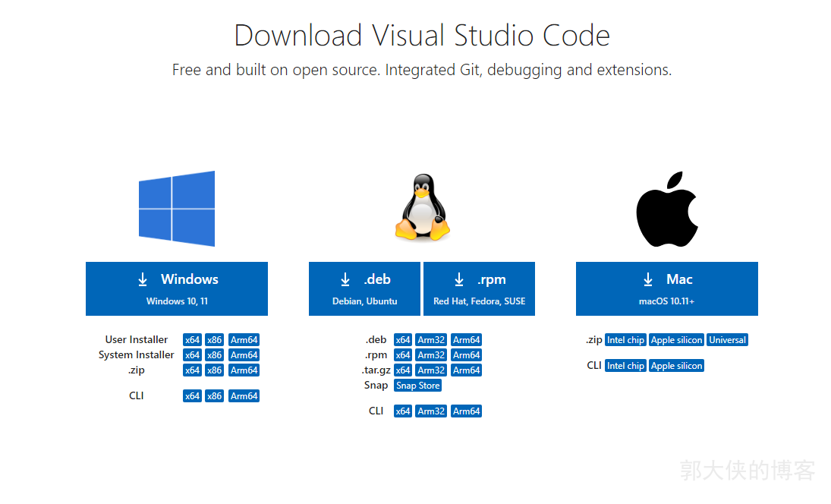Select Arm64 for Windows User Installer

click(244, 340)
